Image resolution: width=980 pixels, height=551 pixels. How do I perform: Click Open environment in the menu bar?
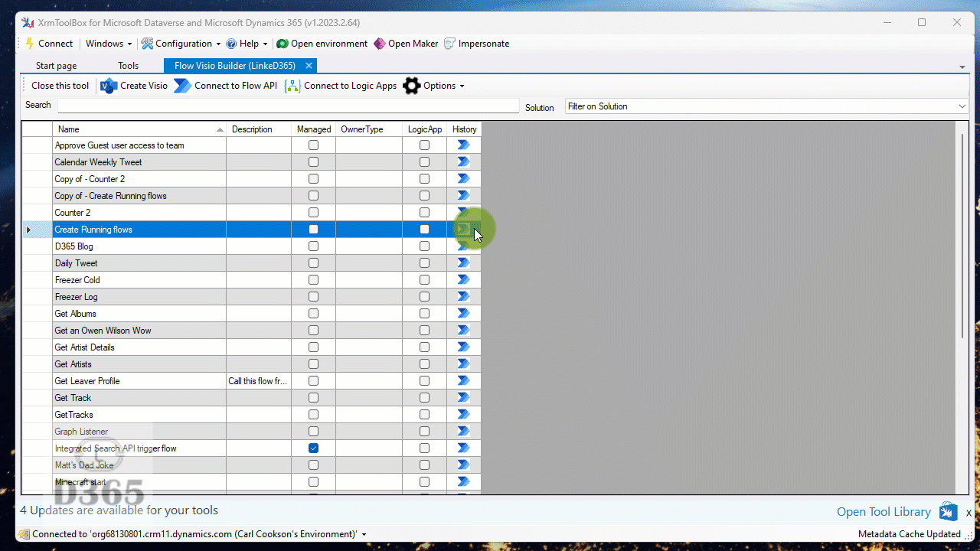pos(322,44)
